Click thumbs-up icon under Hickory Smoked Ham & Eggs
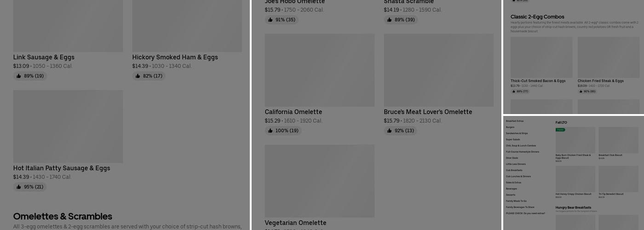The image size is (644, 230). [138, 76]
